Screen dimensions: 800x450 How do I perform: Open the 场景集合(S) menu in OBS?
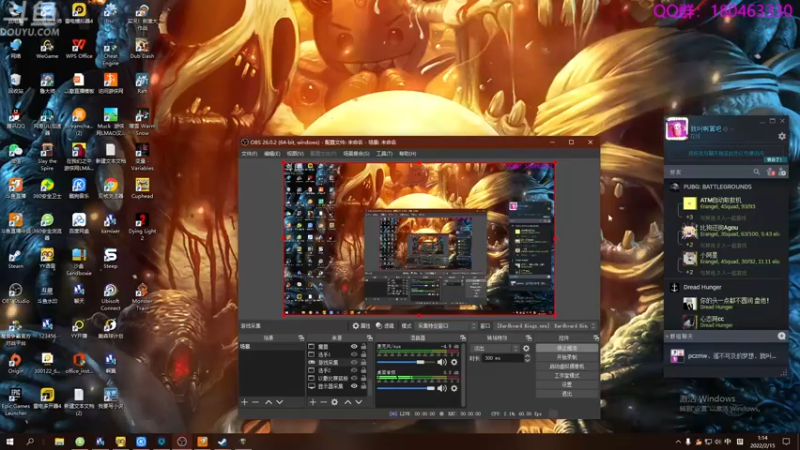click(356, 154)
